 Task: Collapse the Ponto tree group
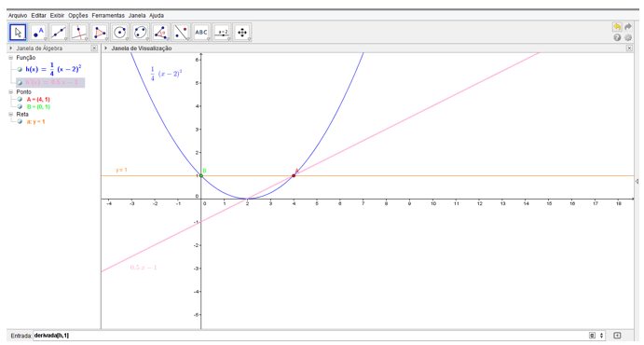pyautogui.click(x=10, y=92)
